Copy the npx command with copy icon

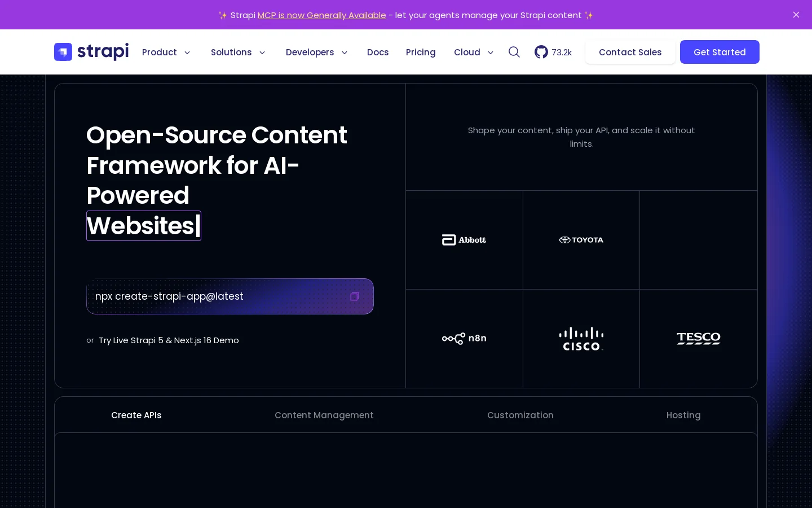click(355, 296)
